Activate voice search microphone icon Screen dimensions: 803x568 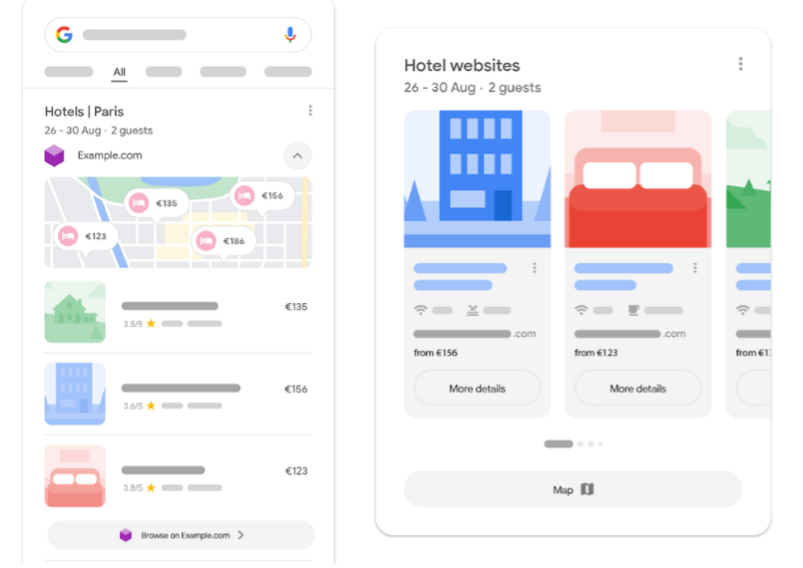tap(290, 35)
